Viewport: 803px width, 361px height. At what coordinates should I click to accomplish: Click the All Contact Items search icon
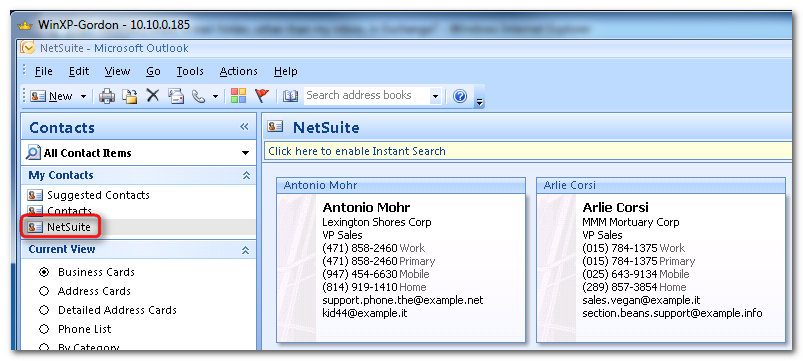point(33,153)
